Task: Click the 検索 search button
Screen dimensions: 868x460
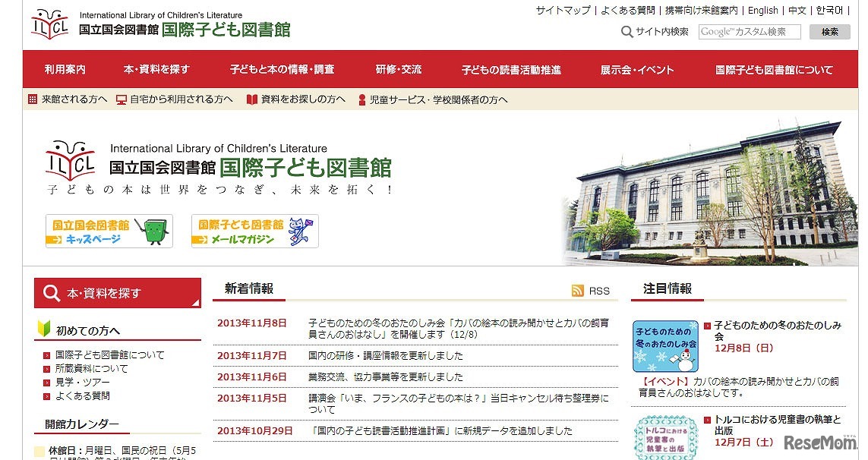Action: point(829,32)
